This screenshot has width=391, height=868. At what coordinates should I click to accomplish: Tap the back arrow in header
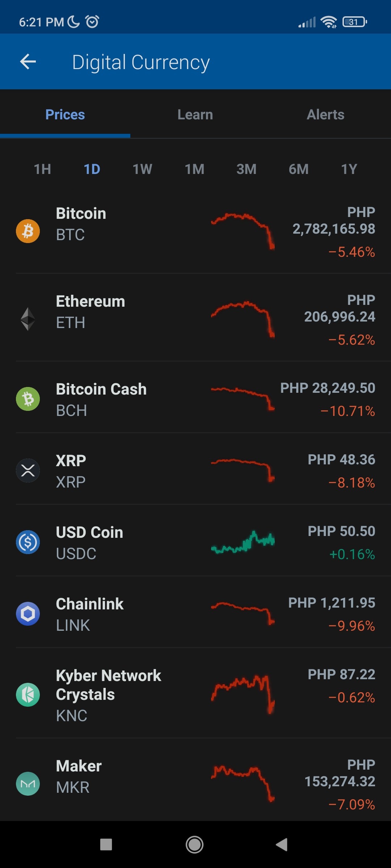click(x=28, y=61)
